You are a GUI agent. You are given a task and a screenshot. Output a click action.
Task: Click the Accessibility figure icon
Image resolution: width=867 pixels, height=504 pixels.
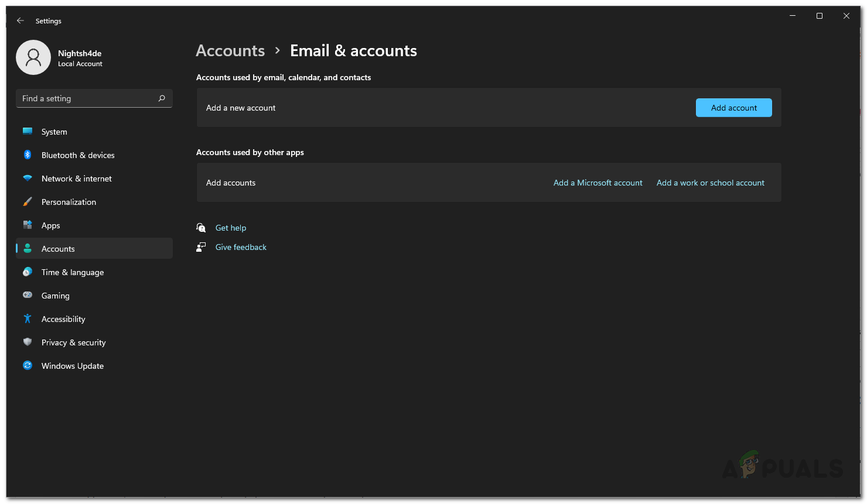pyautogui.click(x=28, y=319)
